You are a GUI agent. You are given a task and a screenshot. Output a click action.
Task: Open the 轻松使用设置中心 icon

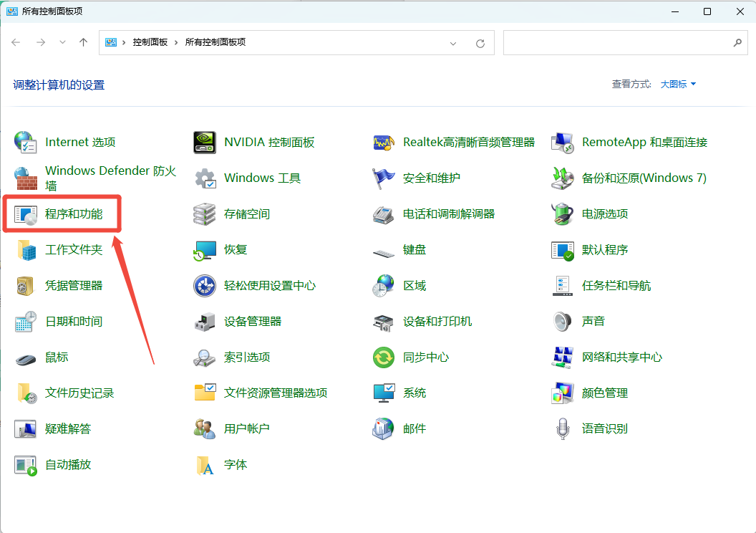tap(205, 286)
